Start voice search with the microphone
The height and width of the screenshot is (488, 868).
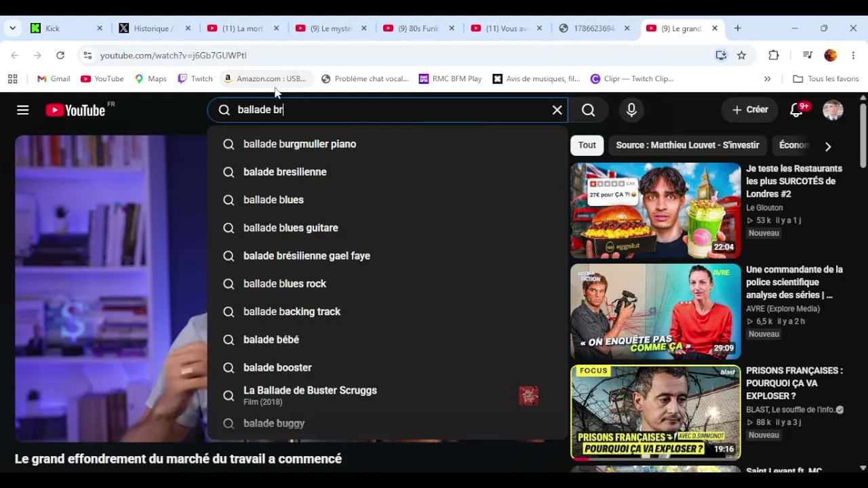pos(631,110)
